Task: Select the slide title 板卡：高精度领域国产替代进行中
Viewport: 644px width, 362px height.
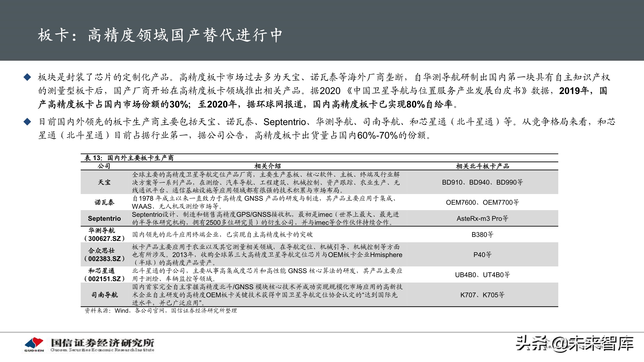Action: pos(160,35)
